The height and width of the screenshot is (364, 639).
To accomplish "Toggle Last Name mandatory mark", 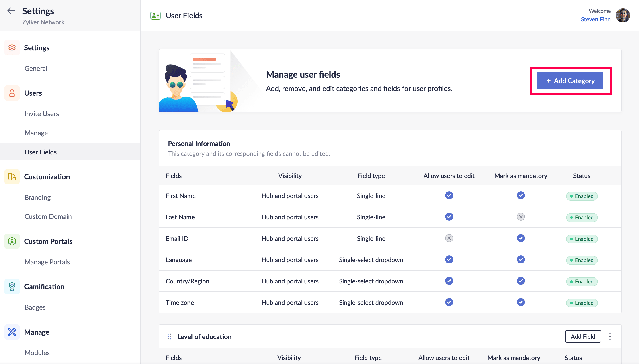I will (x=521, y=217).
